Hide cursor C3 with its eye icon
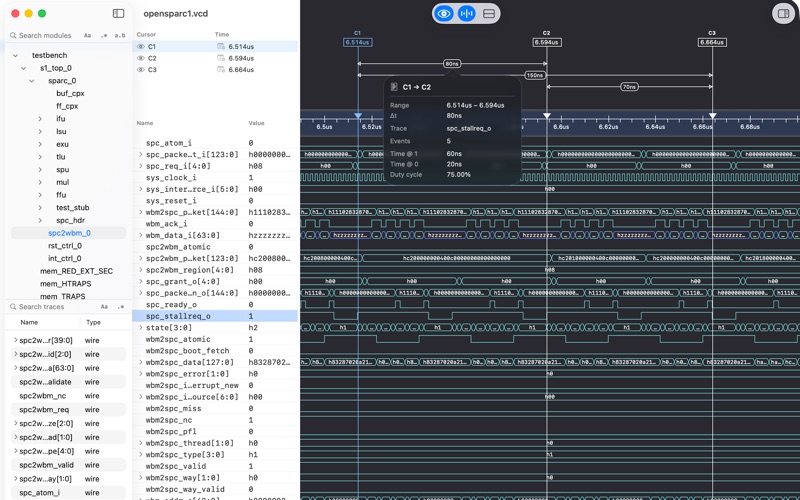The width and height of the screenshot is (800, 500). click(141, 70)
